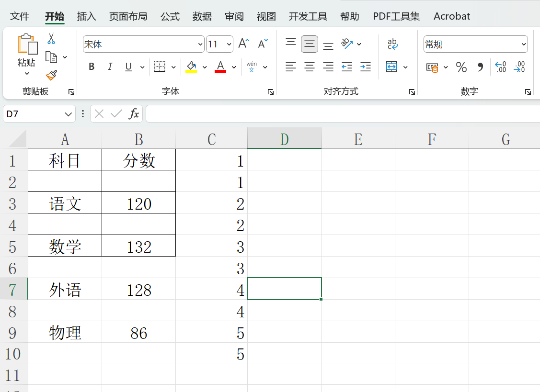Image resolution: width=540 pixels, height=392 pixels.
Task: Toggle italic formatting
Action: pos(110,67)
